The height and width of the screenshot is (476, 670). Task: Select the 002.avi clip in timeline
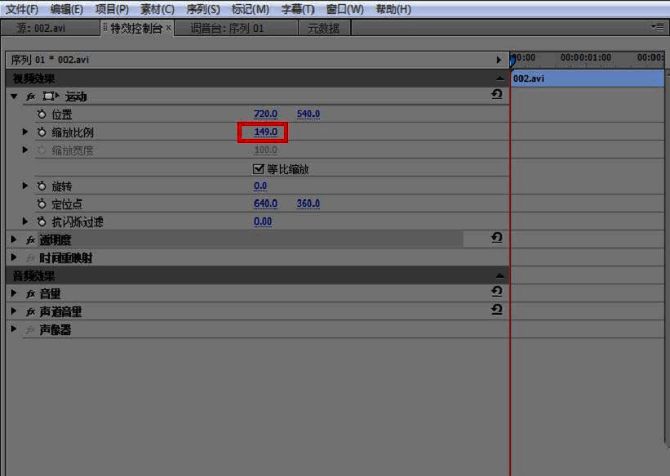tap(588, 79)
